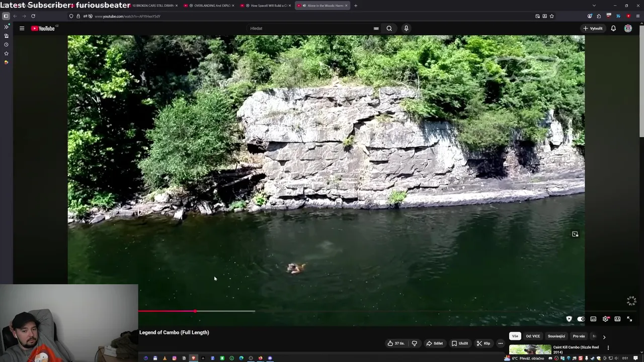Open picture-in-picture icon in address bar
This screenshot has height=362, width=644.
pos(537,16)
